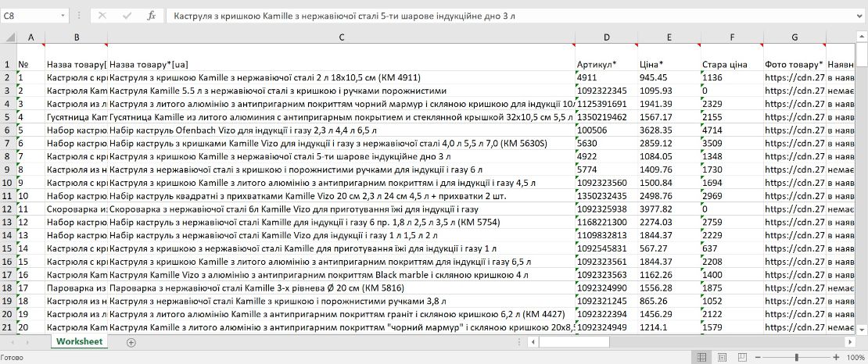This screenshot has height=364, width=868.
Task: Select column A header
Action: 31,37
